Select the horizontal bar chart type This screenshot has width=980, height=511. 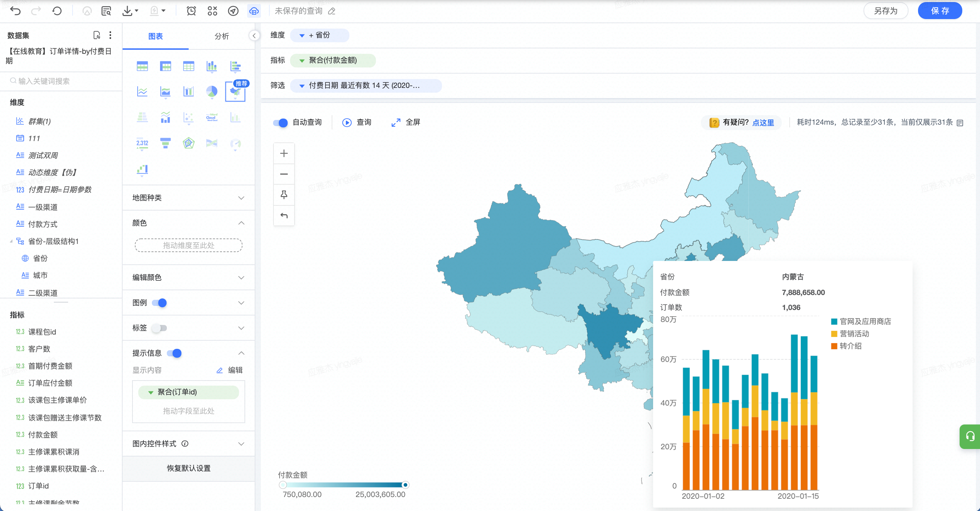coord(236,66)
